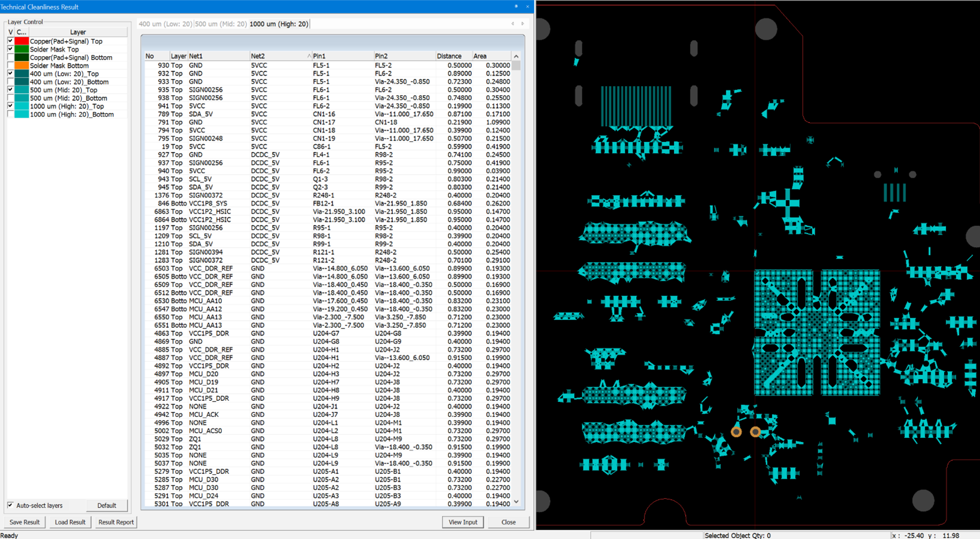Click the results list scroll-down arrow
The height and width of the screenshot is (539, 980).
pos(516,502)
